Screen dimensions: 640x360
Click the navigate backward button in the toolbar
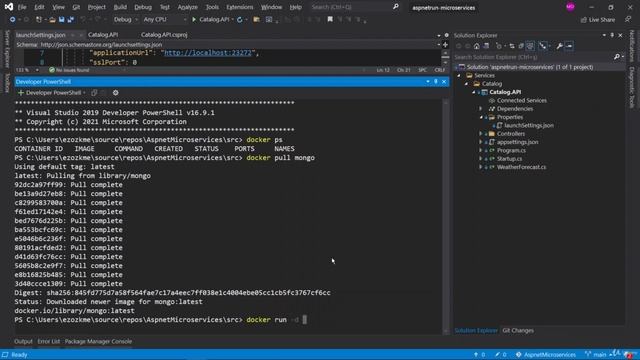point(13,20)
